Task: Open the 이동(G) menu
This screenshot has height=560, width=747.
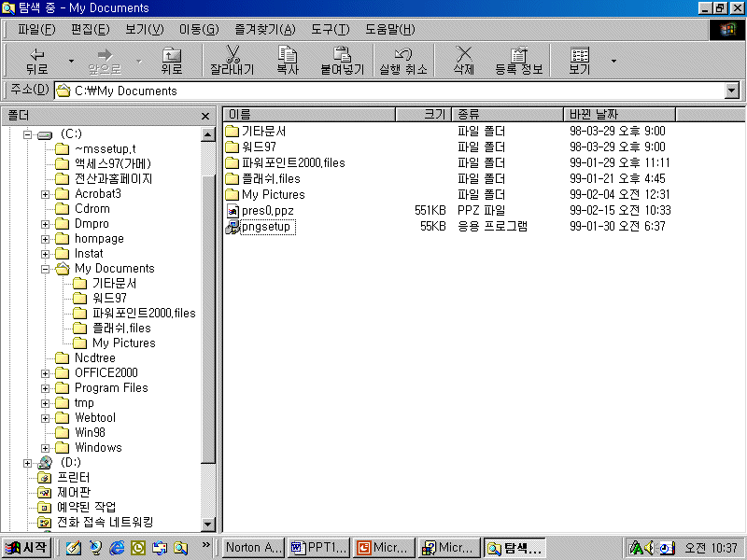Action: click(x=199, y=30)
